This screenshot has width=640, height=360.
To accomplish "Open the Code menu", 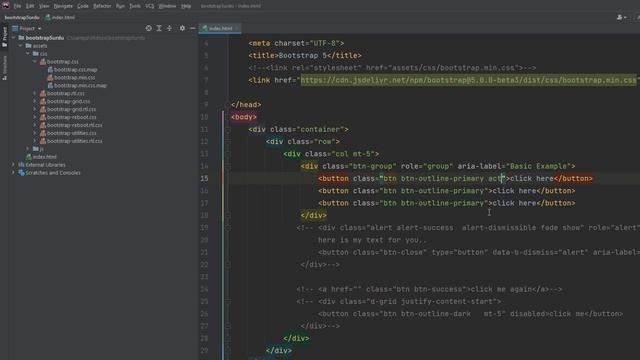I will click(x=83, y=6).
